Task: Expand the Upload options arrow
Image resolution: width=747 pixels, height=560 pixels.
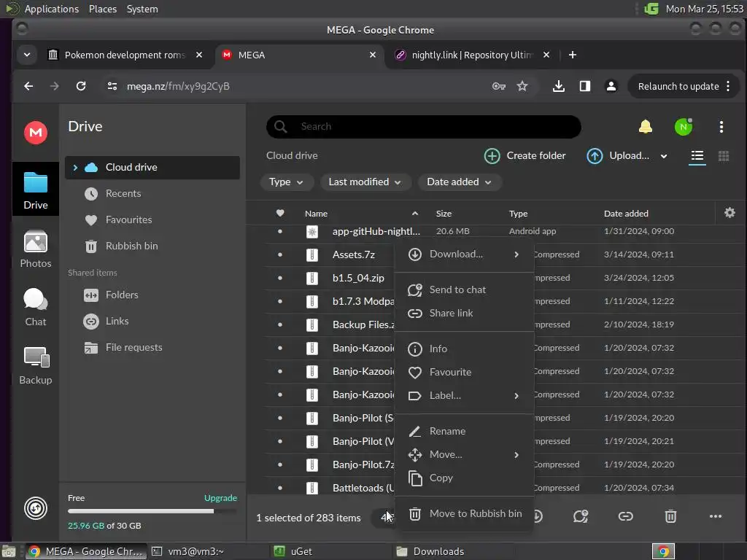Action: [664, 156]
